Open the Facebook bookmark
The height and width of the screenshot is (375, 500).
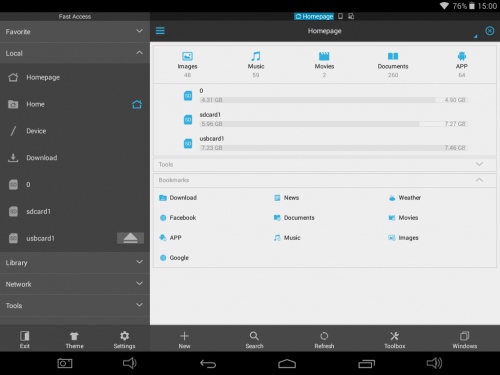[178, 218]
